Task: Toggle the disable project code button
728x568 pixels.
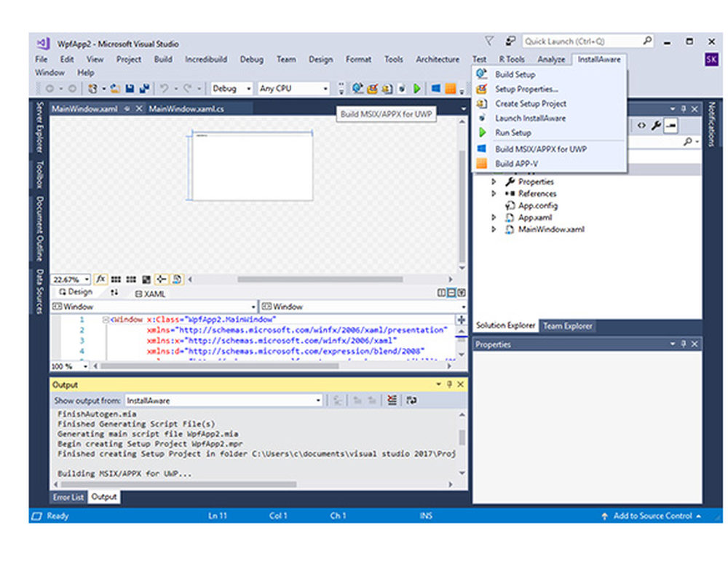Action: pyautogui.click(x=176, y=279)
